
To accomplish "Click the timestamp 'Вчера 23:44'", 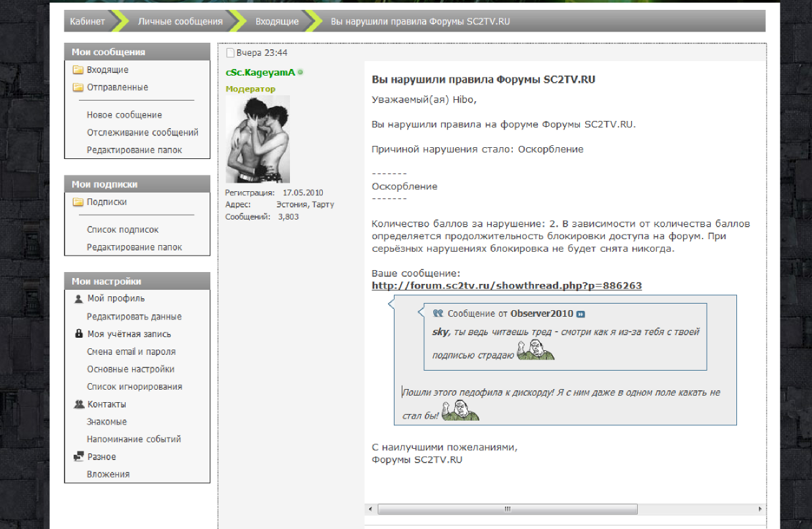I will 262,53.
